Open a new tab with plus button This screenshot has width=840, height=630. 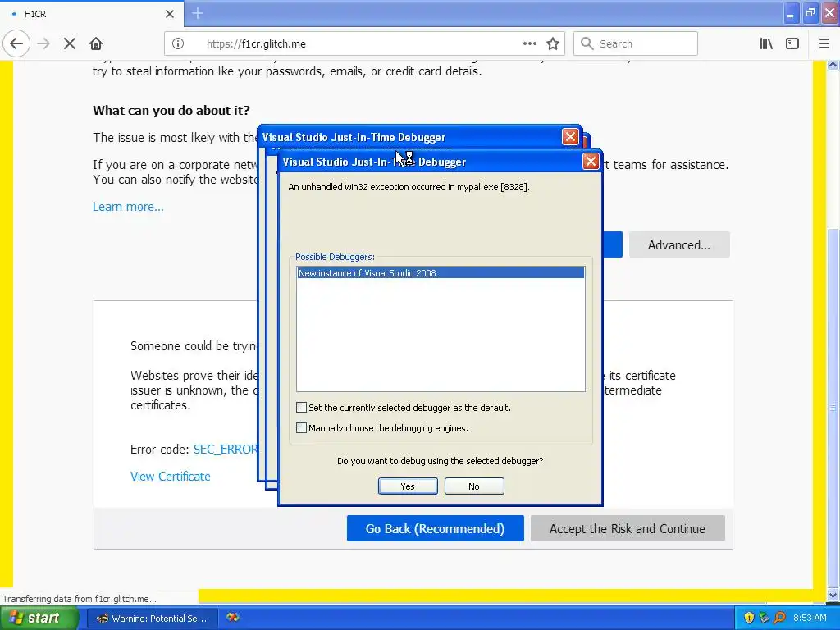coord(198,13)
